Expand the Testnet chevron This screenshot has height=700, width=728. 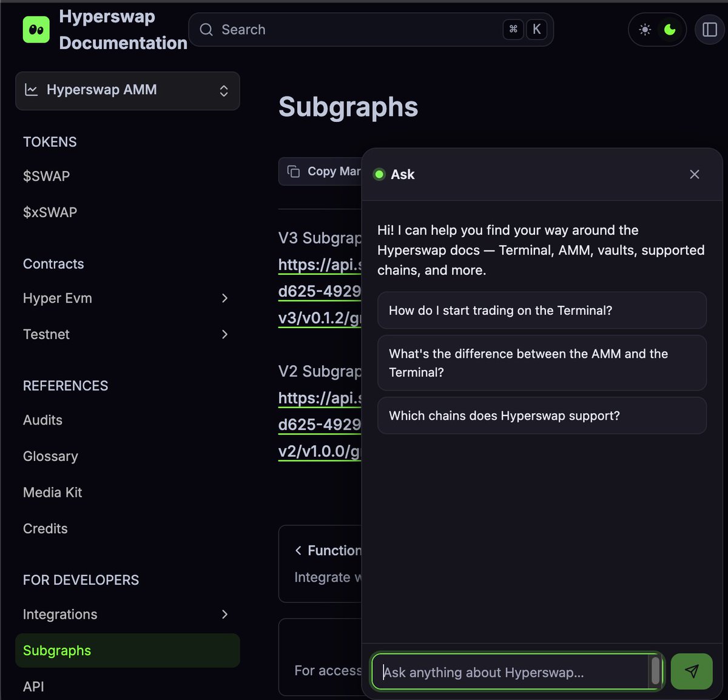(x=224, y=334)
